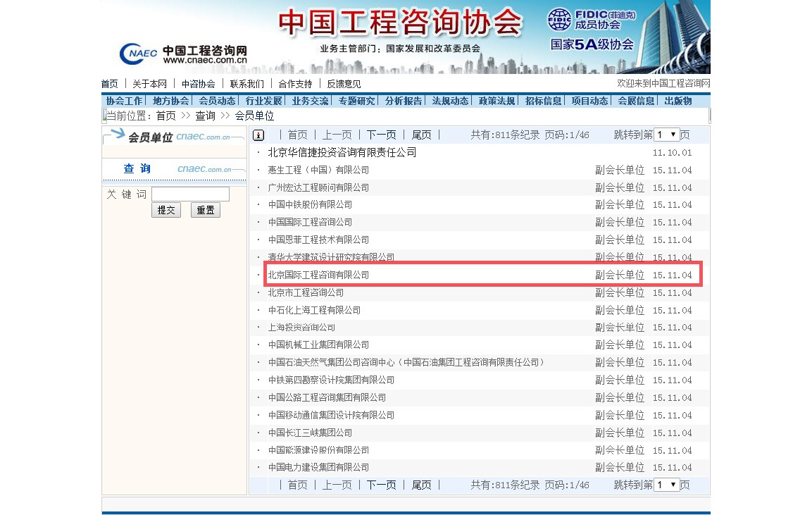
Task: Click the 首页 link in top navigation
Action: point(110,84)
